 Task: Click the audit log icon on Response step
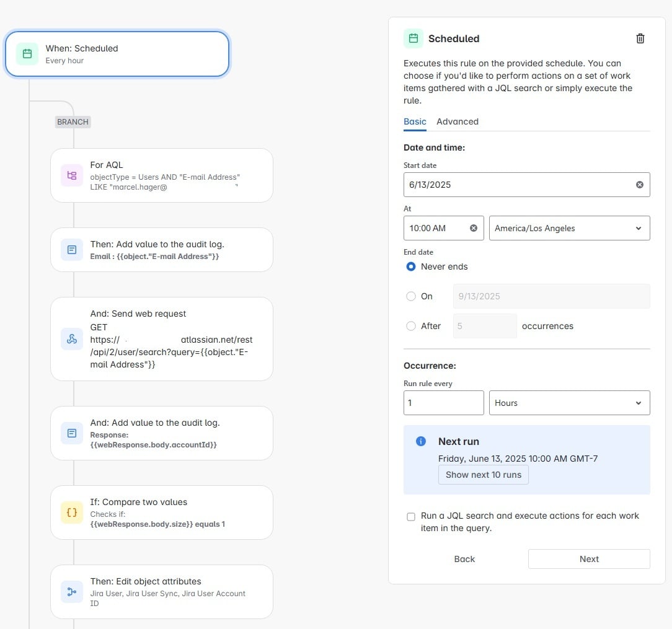[72, 433]
